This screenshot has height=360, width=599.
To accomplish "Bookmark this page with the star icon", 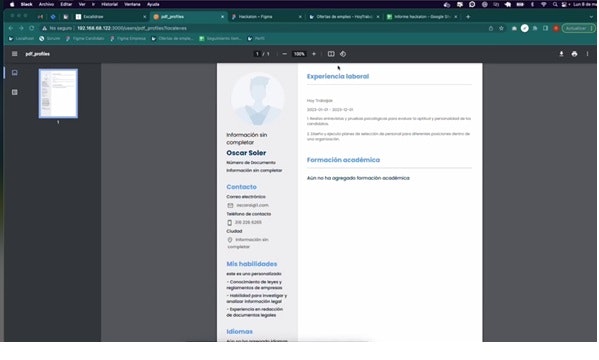I will point(502,28).
